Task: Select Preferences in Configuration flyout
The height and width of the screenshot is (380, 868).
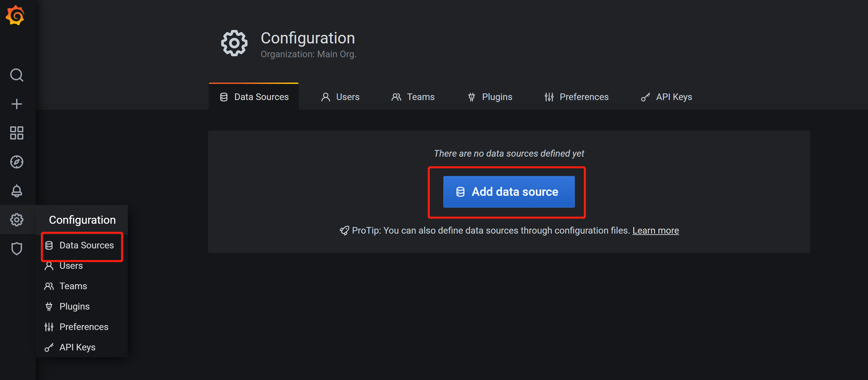Action: [x=82, y=327]
